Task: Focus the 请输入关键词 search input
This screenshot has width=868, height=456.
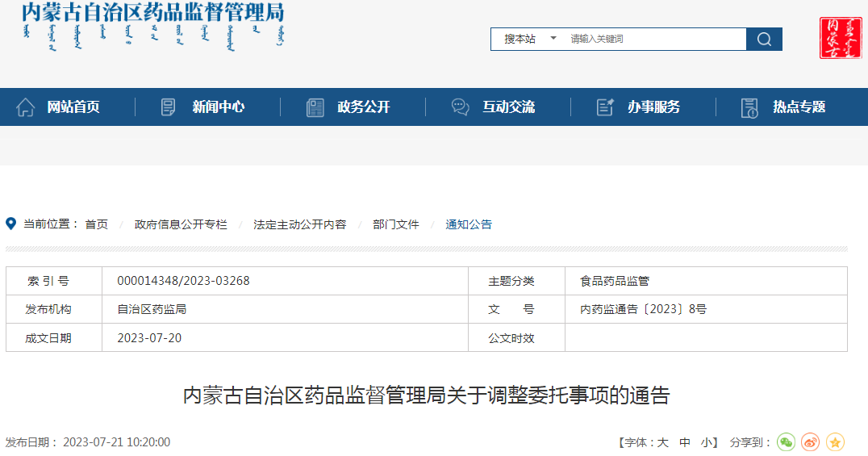Action: click(x=654, y=39)
